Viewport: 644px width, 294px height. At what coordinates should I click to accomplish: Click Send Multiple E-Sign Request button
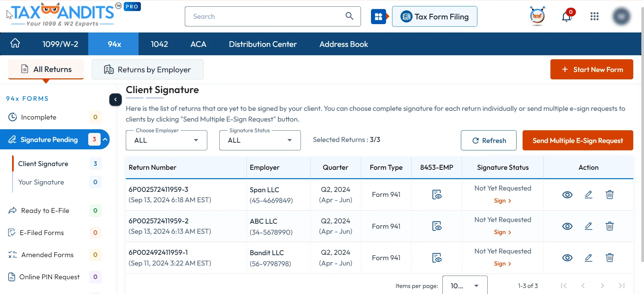pos(578,140)
